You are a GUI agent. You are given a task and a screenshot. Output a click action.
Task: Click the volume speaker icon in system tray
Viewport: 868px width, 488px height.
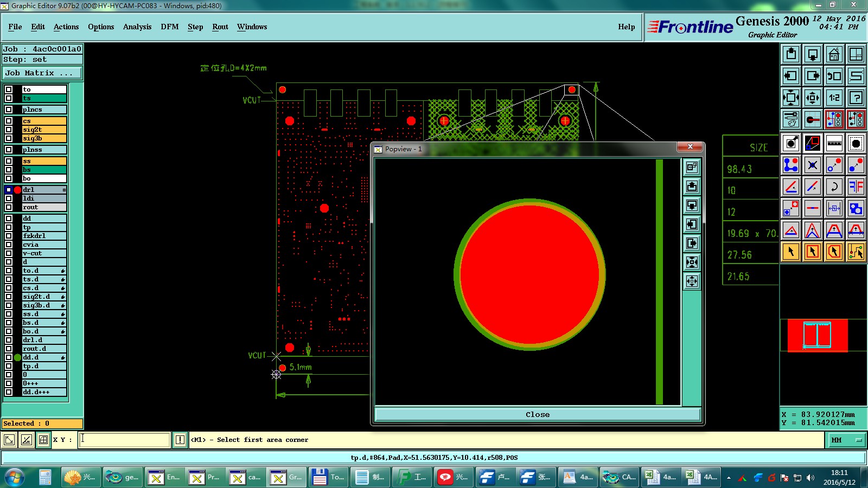click(x=810, y=478)
